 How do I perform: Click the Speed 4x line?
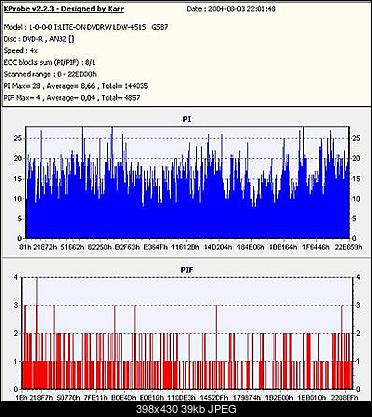click(x=21, y=51)
